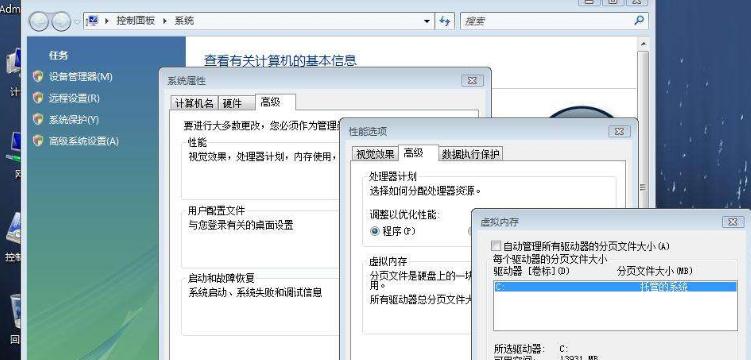The height and width of the screenshot is (360, 751).
Task: Click computer icon in address bar
Action: pos(92,21)
